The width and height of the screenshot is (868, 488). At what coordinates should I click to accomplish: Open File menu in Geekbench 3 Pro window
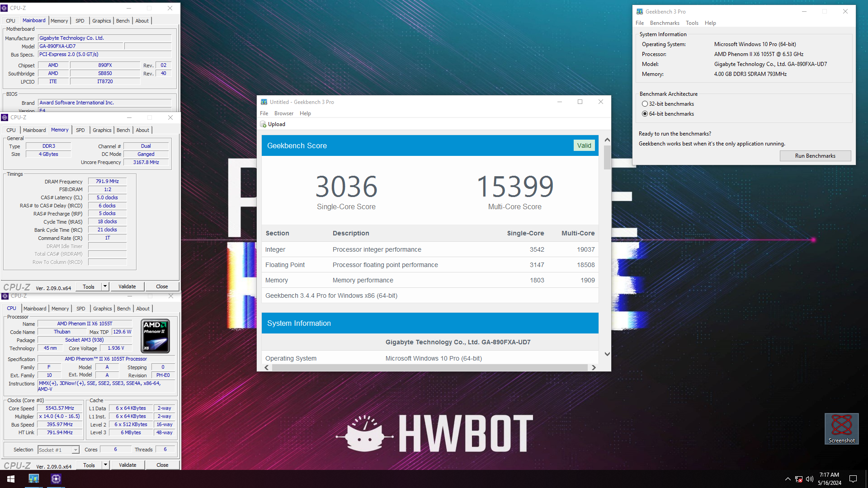[x=640, y=23]
